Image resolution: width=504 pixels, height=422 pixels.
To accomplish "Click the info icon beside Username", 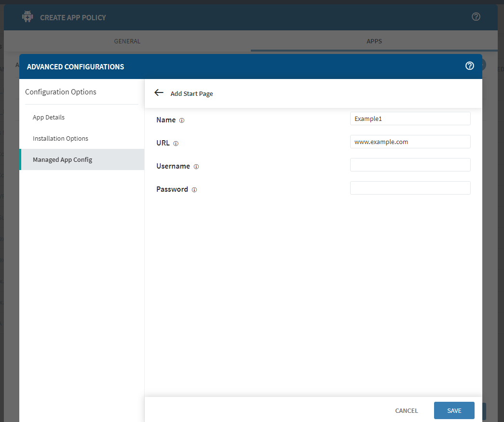I will 196,167.
